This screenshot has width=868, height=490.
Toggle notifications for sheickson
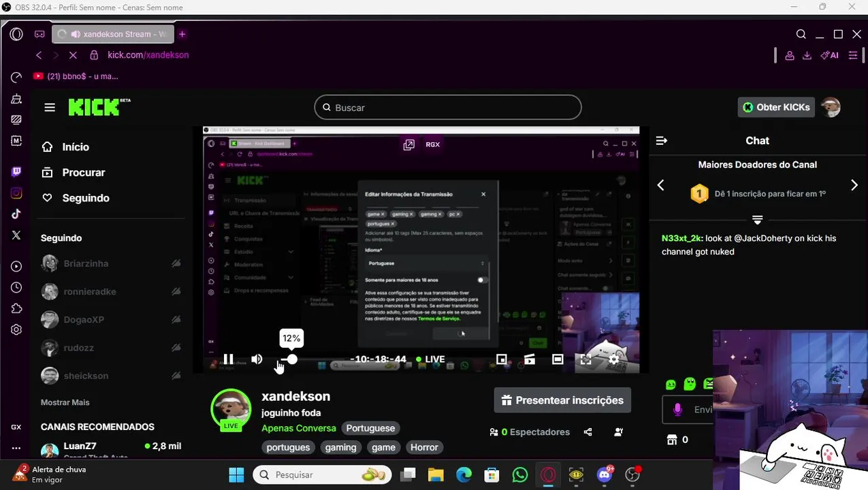(x=176, y=376)
